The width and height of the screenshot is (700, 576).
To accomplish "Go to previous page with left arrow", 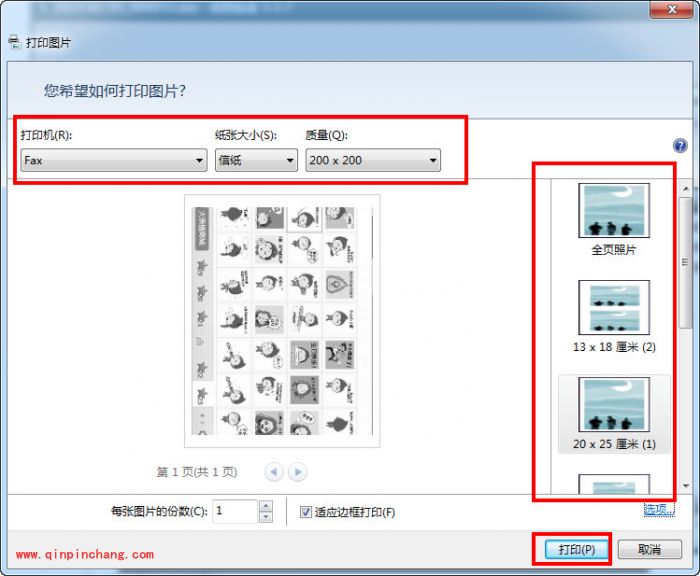I will (x=274, y=472).
